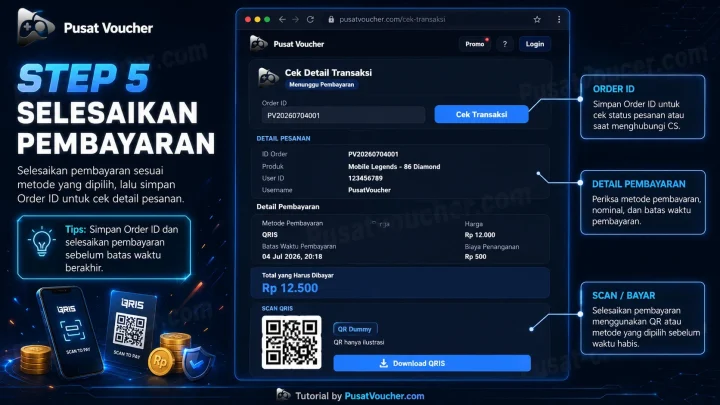Click the small gamepad logo in the footer
Viewport: 720px width, 405px height.
point(283,395)
